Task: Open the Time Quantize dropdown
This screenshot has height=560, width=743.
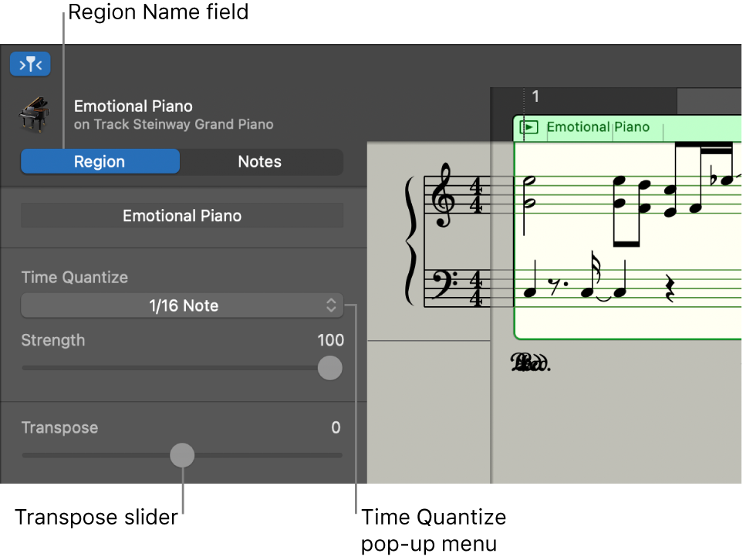Action: click(182, 305)
